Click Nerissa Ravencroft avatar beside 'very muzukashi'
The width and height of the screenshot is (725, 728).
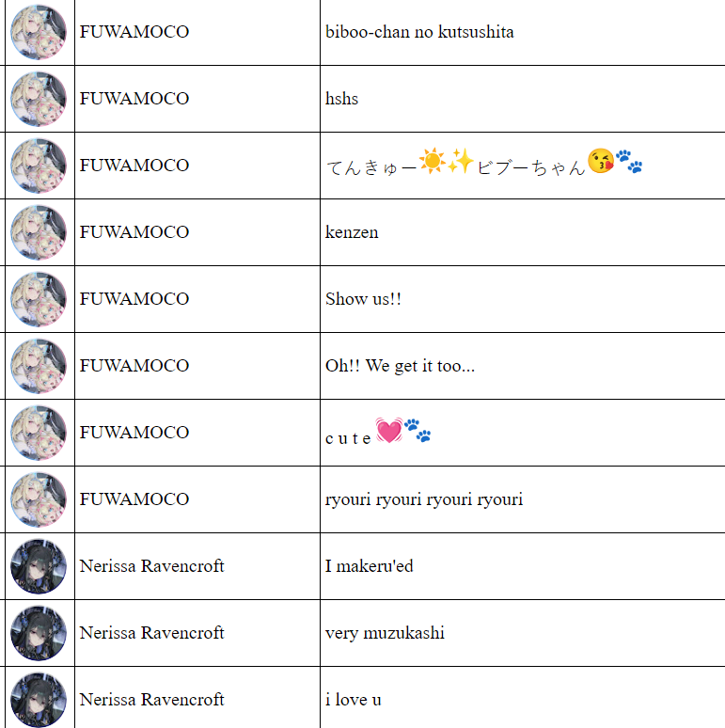tap(38, 633)
